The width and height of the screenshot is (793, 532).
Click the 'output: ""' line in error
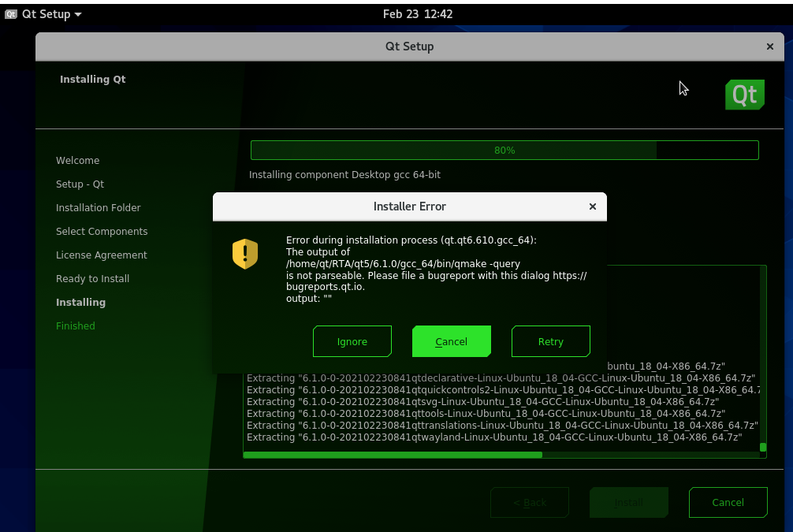tap(308, 299)
